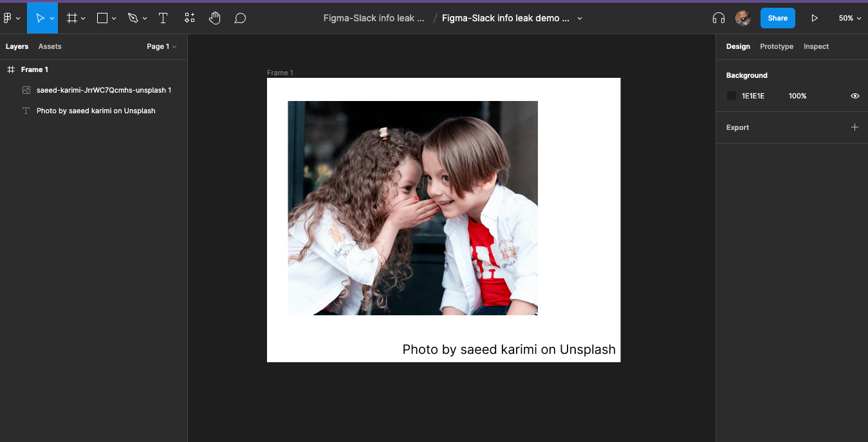Click the blue Share button
The width and height of the screenshot is (868, 442).
[x=777, y=18]
